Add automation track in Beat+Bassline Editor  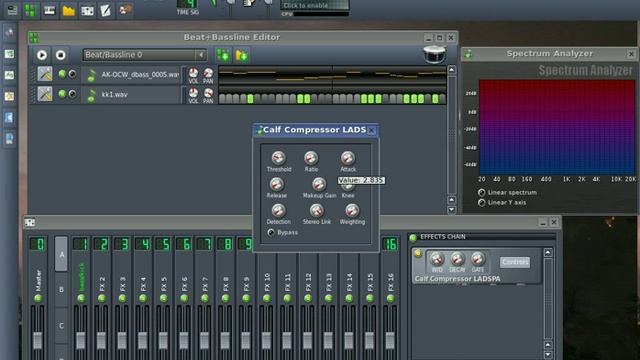point(242,55)
